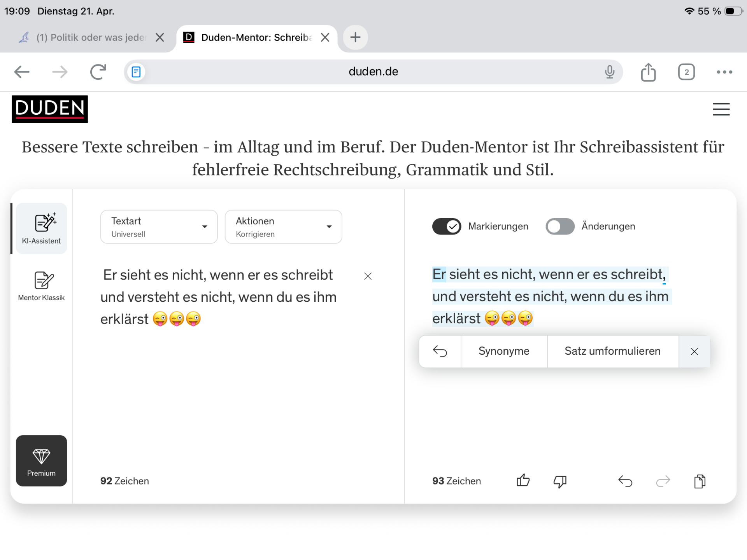This screenshot has width=747, height=560.
Task: Click the thumbs down feedback icon
Action: tap(559, 481)
